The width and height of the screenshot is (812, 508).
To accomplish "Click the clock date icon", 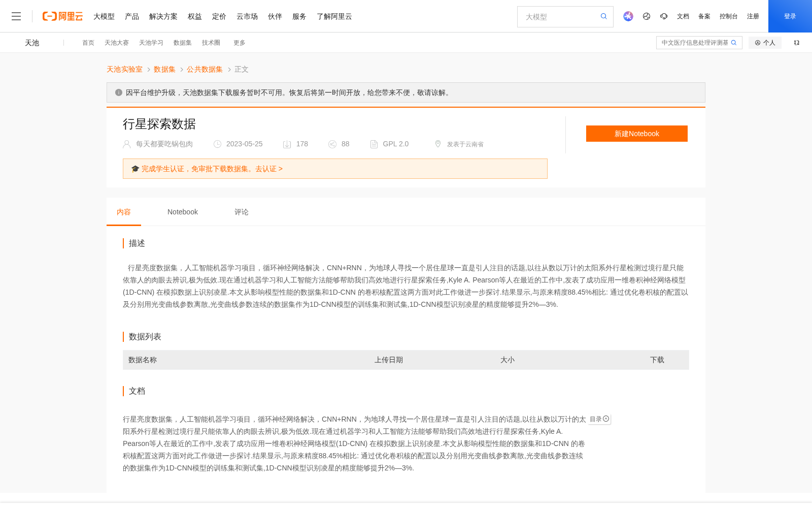I will point(217,144).
